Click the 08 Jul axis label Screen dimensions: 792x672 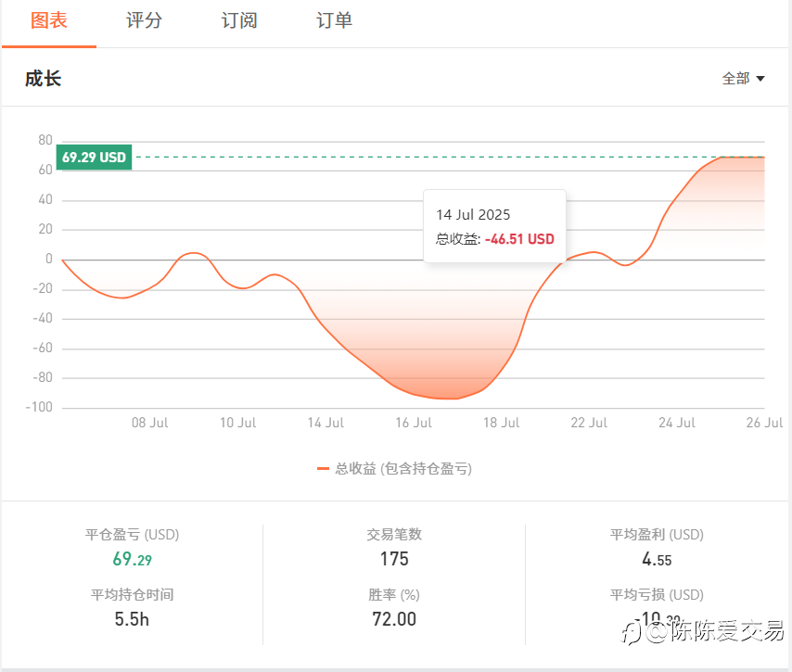click(149, 423)
